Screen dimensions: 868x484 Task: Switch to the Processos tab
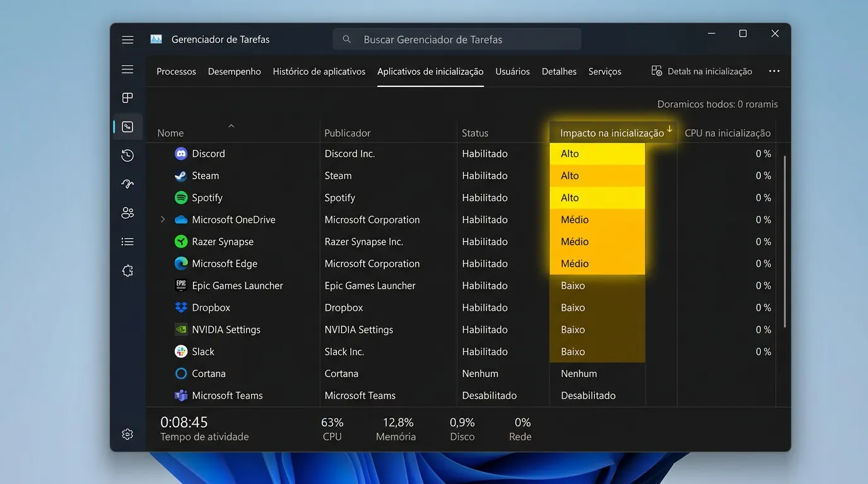(x=176, y=72)
